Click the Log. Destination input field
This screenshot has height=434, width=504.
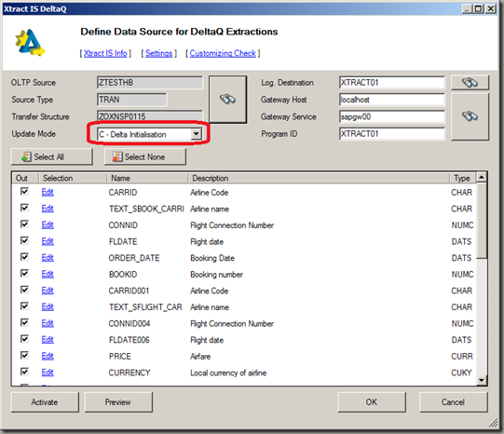[x=392, y=83]
